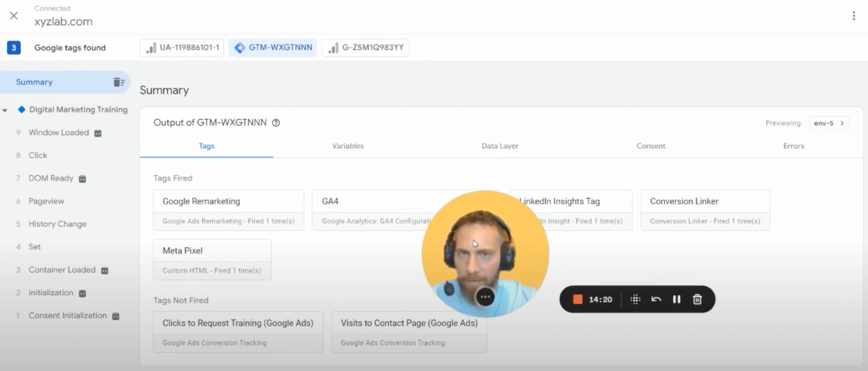Screen dimensions: 868x371
Task: Open the Meta Pixel tag card
Action: click(x=212, y=260)
